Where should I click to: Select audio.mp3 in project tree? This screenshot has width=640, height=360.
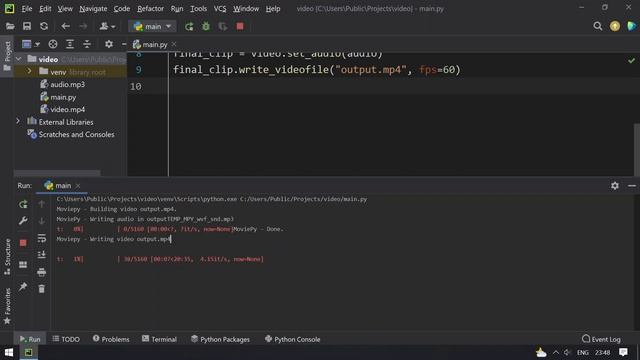pos(67,84)
